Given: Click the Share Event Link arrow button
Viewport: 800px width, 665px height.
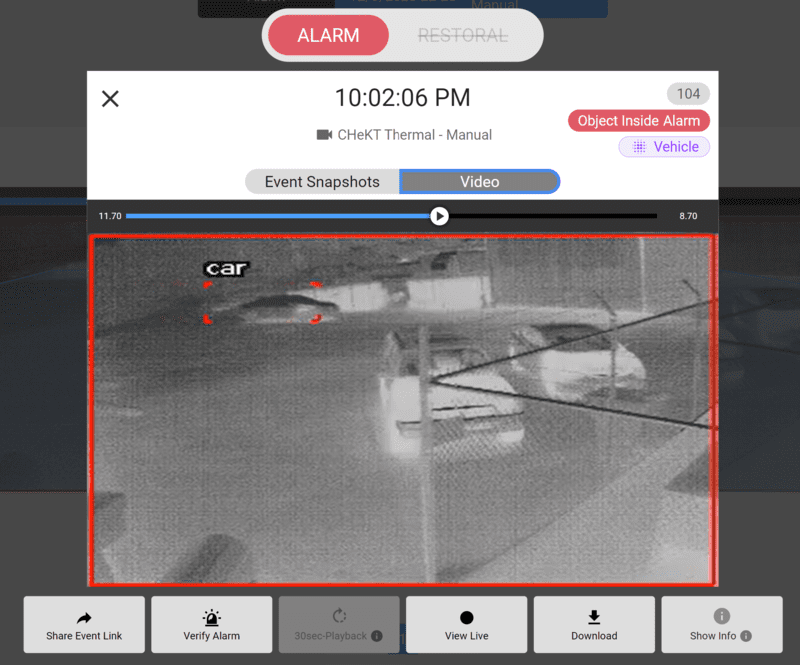Looking at the screenshot, I should click(x=84, y=625).
